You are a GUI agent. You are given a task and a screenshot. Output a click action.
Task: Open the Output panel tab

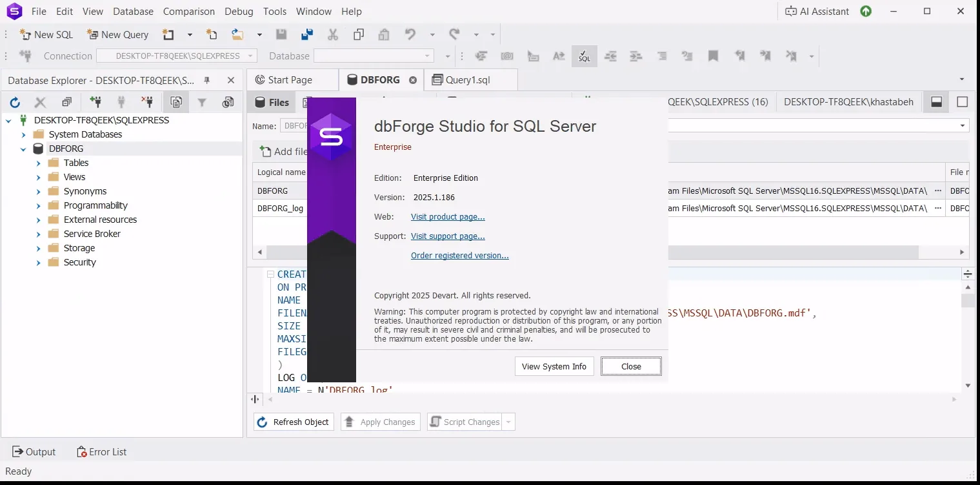(x=34, y=452)
